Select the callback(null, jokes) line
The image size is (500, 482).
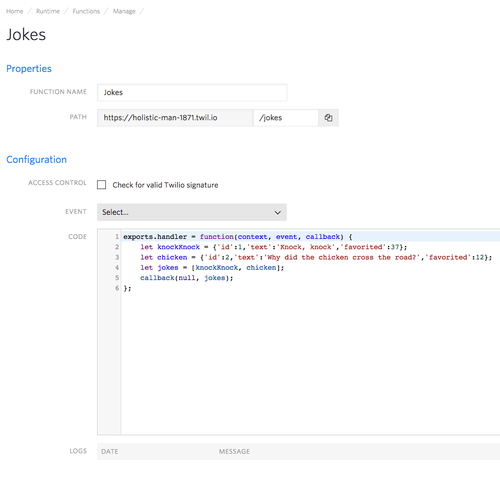point(186,278)
